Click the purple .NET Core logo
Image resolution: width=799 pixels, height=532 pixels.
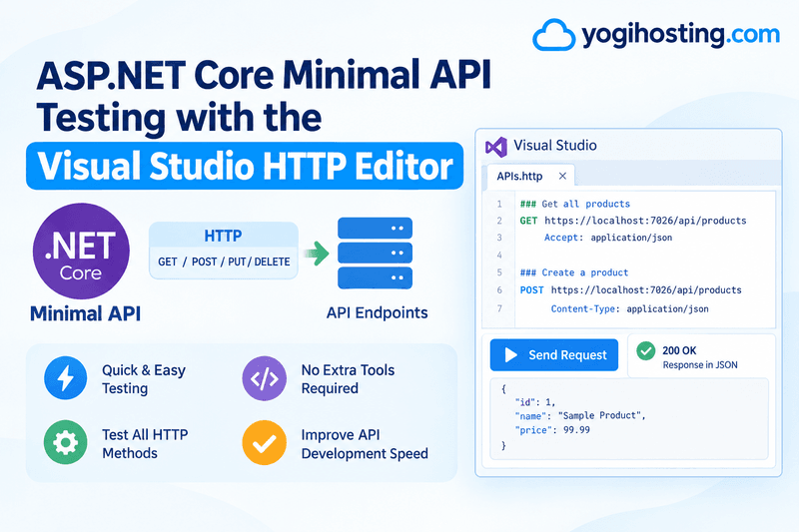pyautogui.click(x=81, y=251)
